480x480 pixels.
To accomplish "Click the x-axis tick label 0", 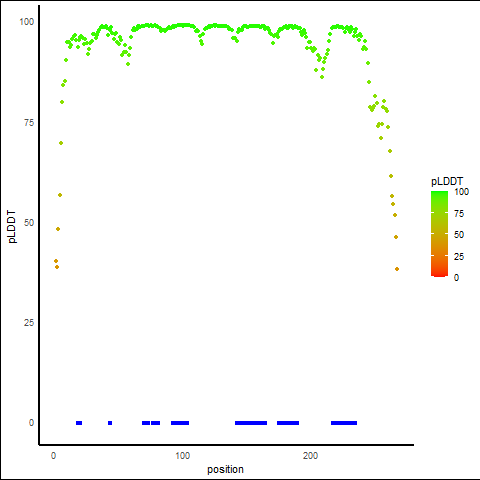I will click(x=53, y=456).
